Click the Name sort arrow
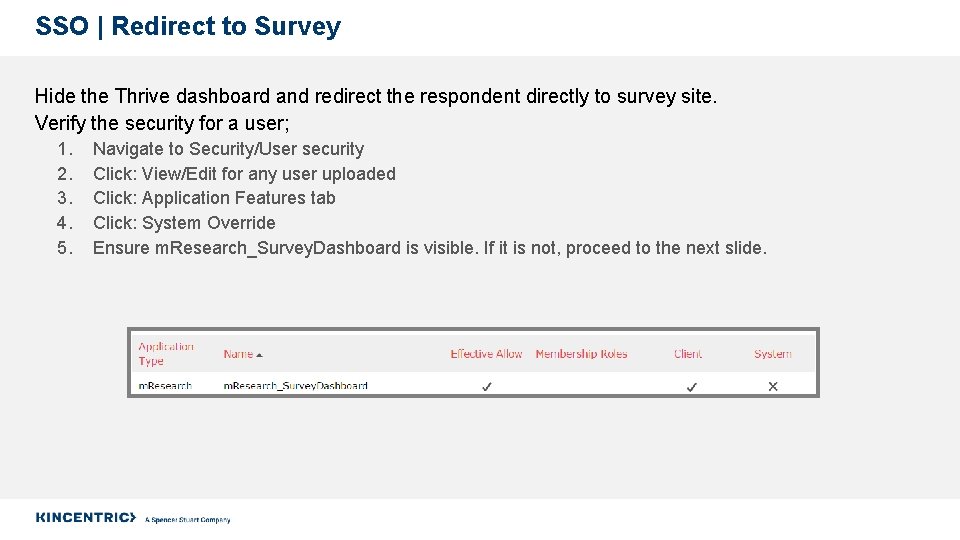 tap(260, 355)
